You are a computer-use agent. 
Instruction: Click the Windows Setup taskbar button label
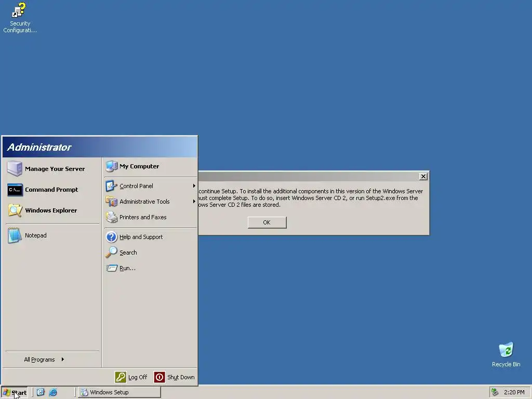pyautogui.click(x=109, y=392)
